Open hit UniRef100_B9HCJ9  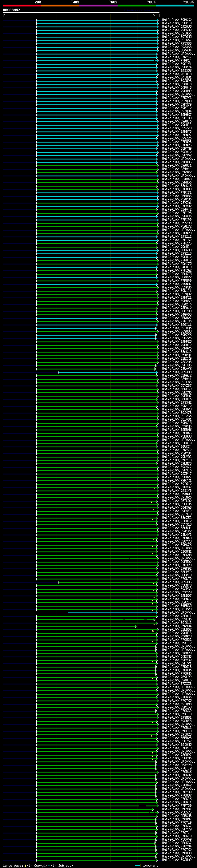[x=177, y=23]
